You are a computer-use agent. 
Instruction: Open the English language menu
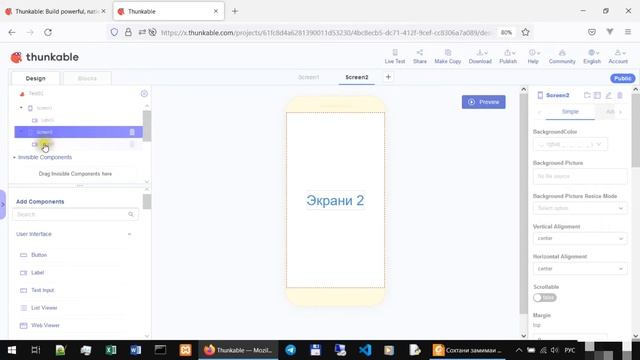[592, 57]
